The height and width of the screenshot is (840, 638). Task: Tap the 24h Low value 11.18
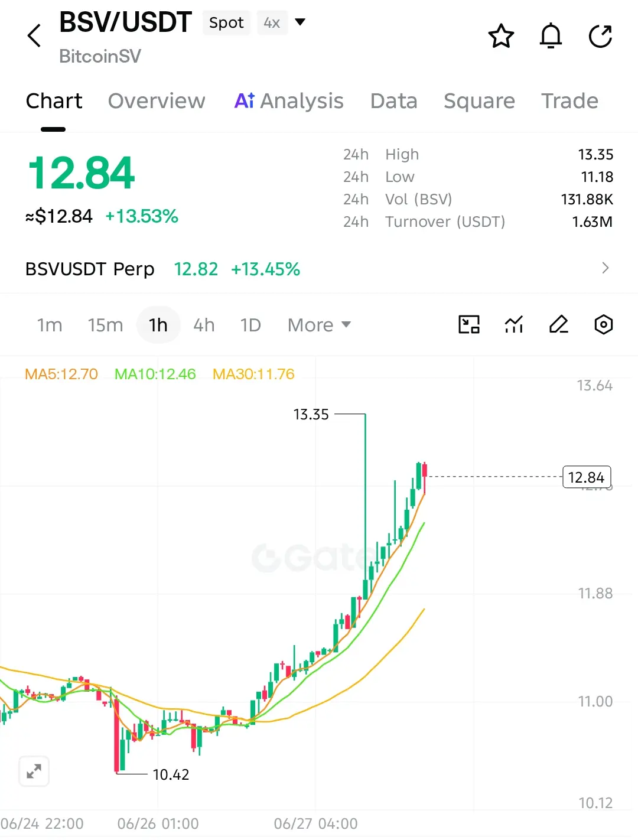[597, 177]
